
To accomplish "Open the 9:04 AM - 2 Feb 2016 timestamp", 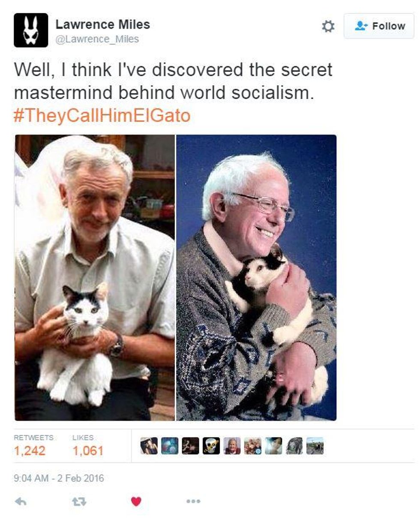I will click(x=59, y=478).
